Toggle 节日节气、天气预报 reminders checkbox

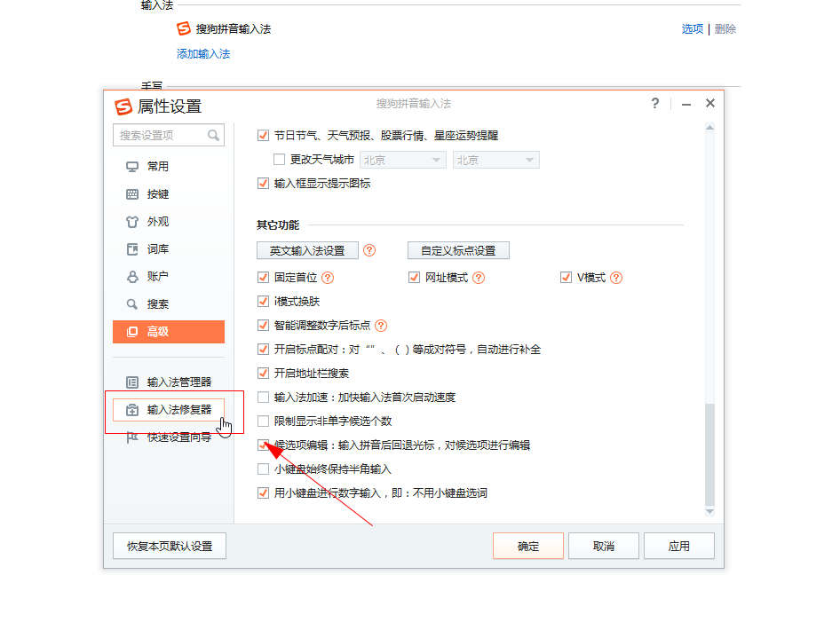click(x=263, y=136)
